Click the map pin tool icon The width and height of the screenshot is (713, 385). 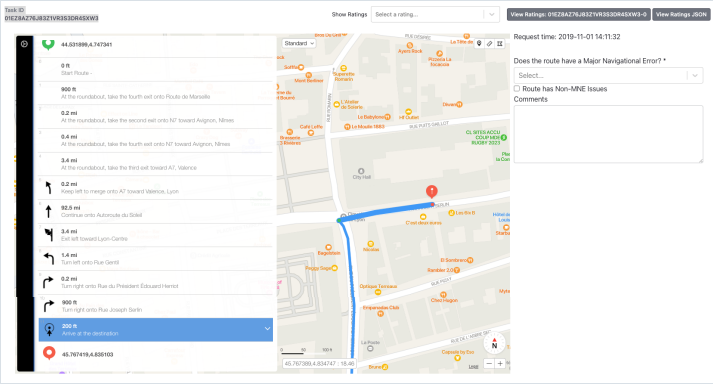479,44
